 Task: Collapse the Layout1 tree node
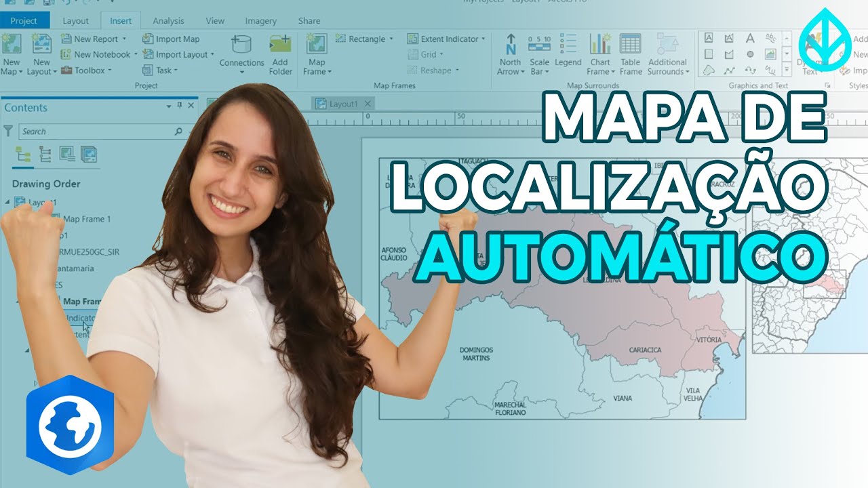[7, 202]
